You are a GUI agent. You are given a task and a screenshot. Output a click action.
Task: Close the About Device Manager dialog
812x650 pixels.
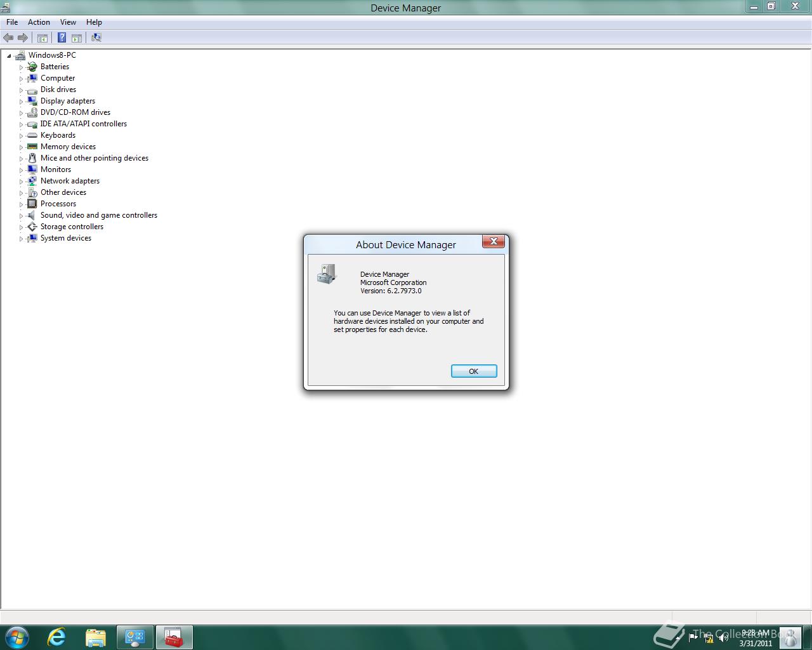click(x=494, y=241)
